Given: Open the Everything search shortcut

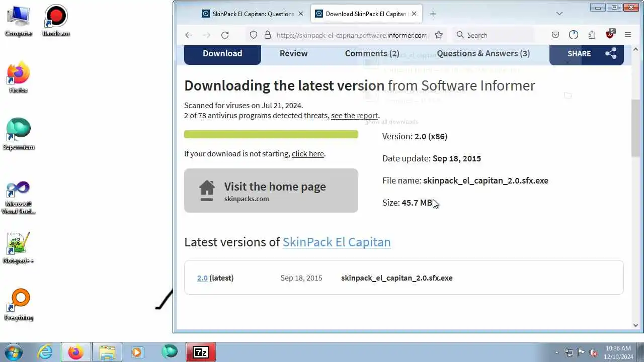Looking at the screenshot, I should pos(19,305).
